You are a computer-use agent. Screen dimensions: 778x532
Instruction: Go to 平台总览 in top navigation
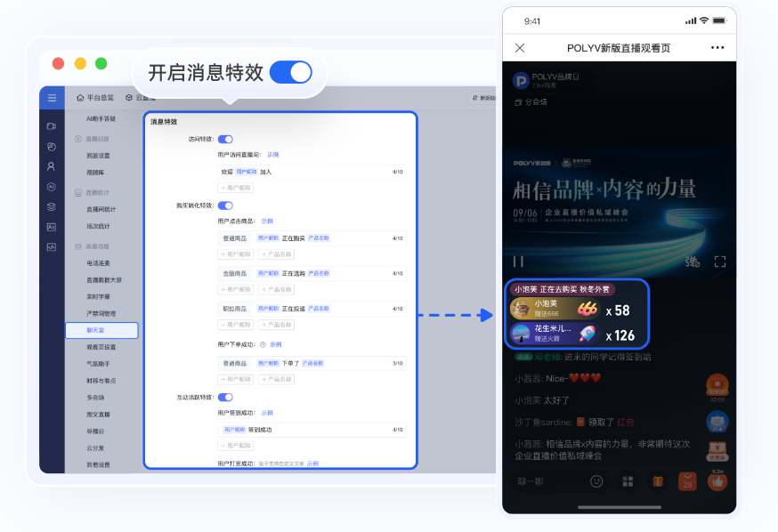pos(96,98)
